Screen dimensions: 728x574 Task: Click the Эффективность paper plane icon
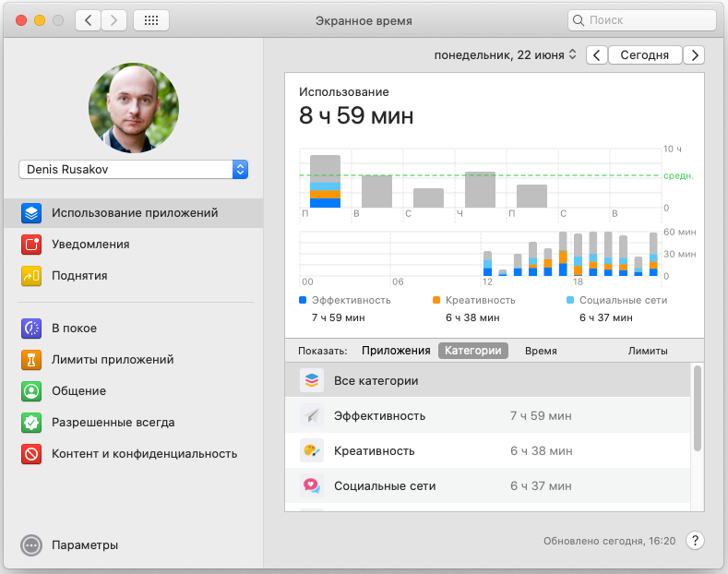(312, 415)
